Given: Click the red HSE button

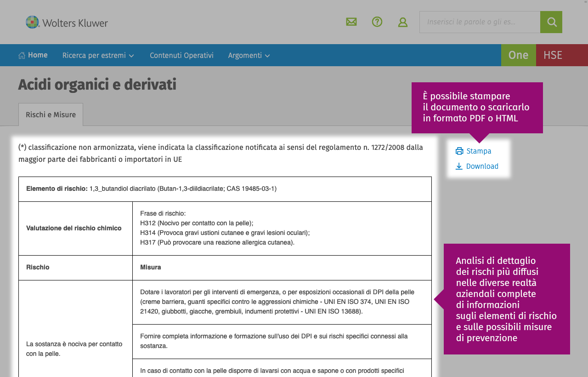Looking at the screenshot, I should (562, 55).
